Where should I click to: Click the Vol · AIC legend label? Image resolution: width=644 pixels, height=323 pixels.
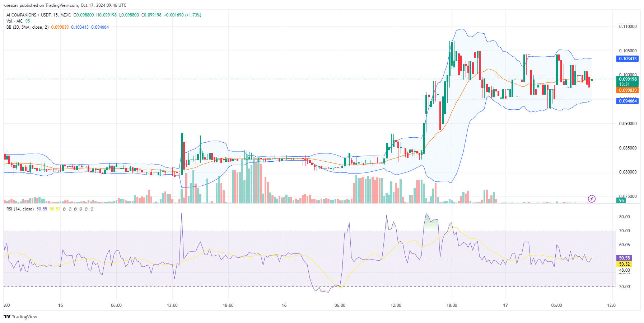click(x=15, y=21)
